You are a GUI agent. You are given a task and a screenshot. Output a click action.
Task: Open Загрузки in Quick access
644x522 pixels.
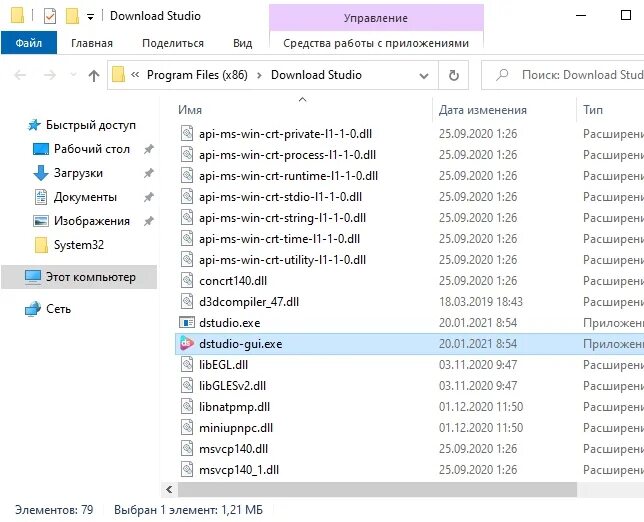pyautogui.click(x=78, y=173)
